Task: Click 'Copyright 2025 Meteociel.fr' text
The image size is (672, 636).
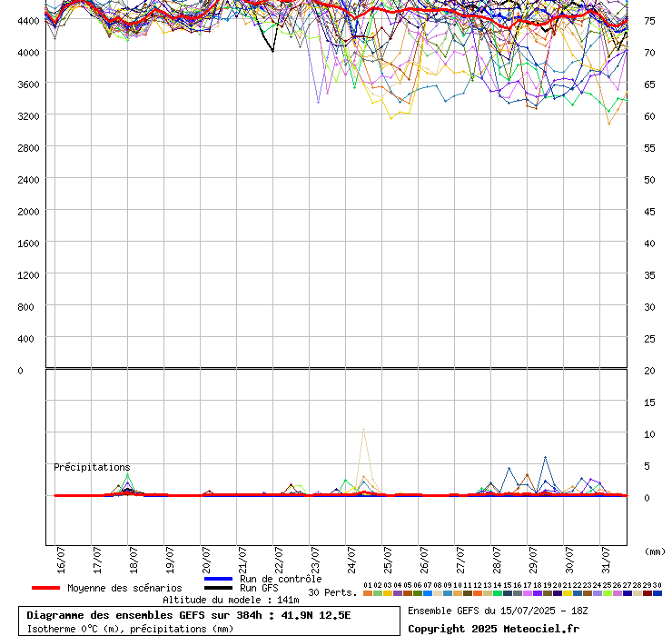Action: coord(493,629)
